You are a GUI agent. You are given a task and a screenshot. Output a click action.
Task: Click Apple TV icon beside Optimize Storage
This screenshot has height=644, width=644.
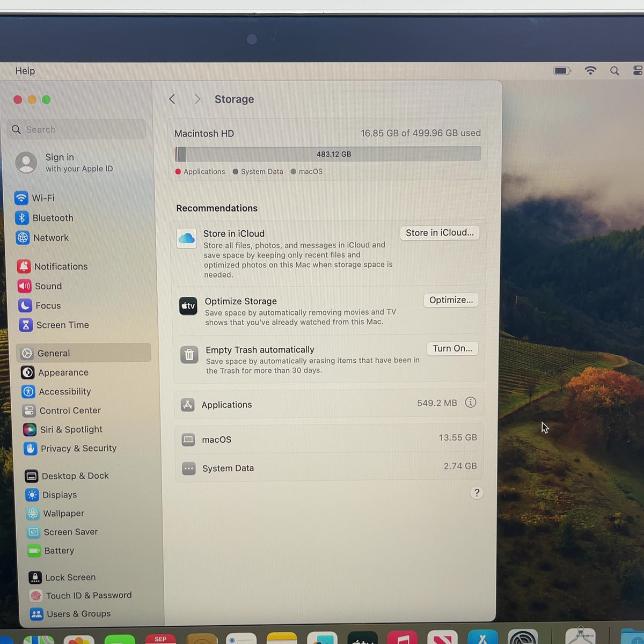[x=188, y=306]
